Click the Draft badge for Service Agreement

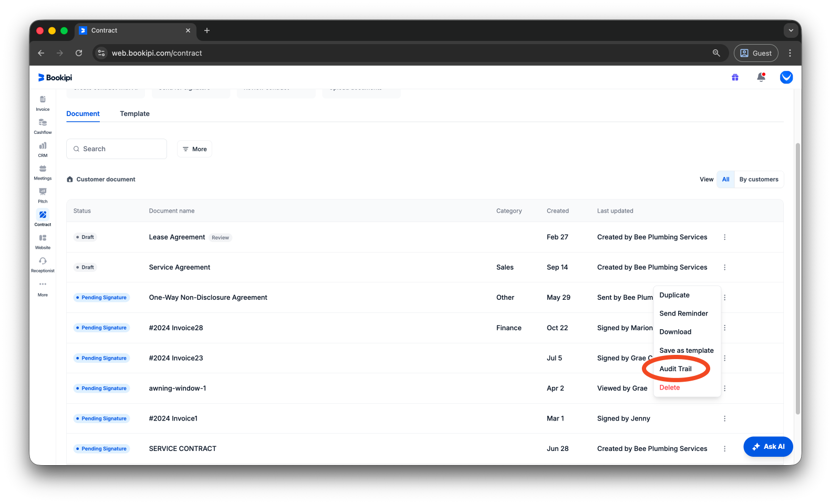(85, 267)
